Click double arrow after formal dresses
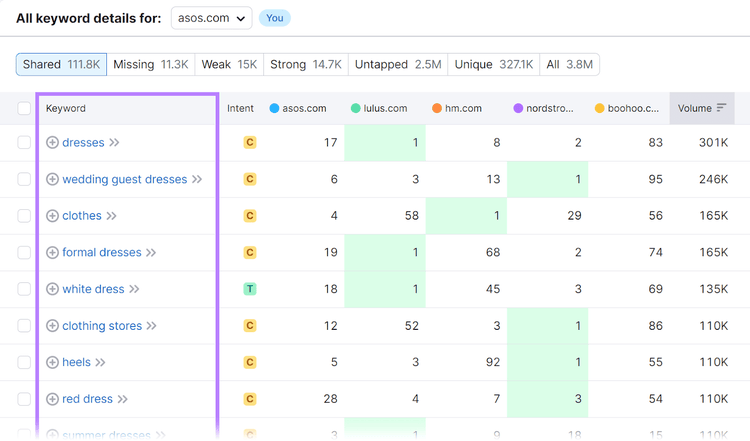750x441 pixels. point(151,253)
